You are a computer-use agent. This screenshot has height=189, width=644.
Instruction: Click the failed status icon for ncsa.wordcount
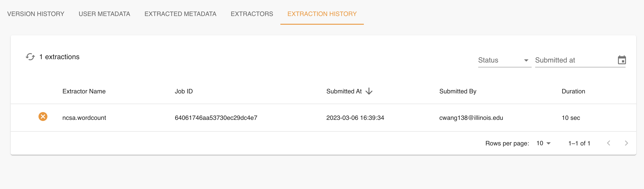tap(43, 117)
